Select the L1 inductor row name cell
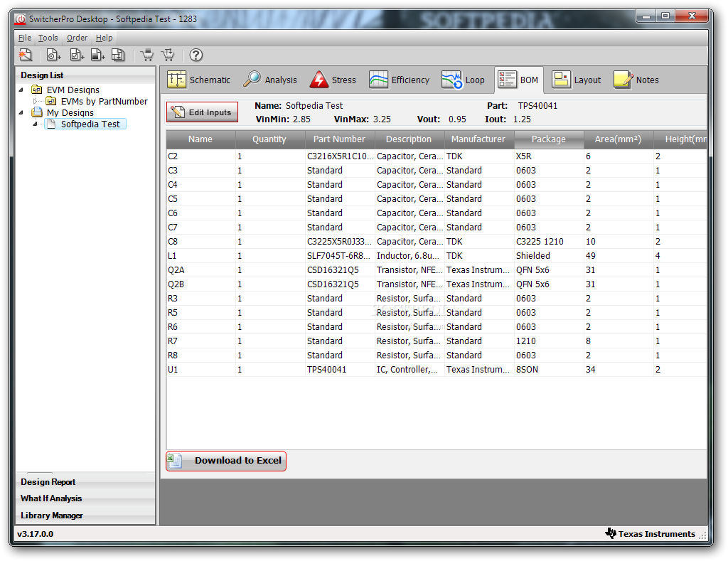Screen dimensions: 728x561 coord(201,255)
